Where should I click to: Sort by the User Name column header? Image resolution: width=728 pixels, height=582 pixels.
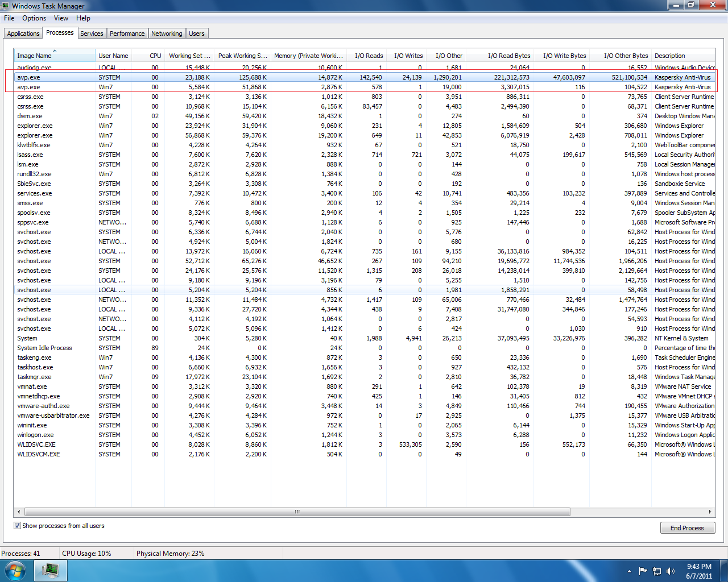click(113, 56)
